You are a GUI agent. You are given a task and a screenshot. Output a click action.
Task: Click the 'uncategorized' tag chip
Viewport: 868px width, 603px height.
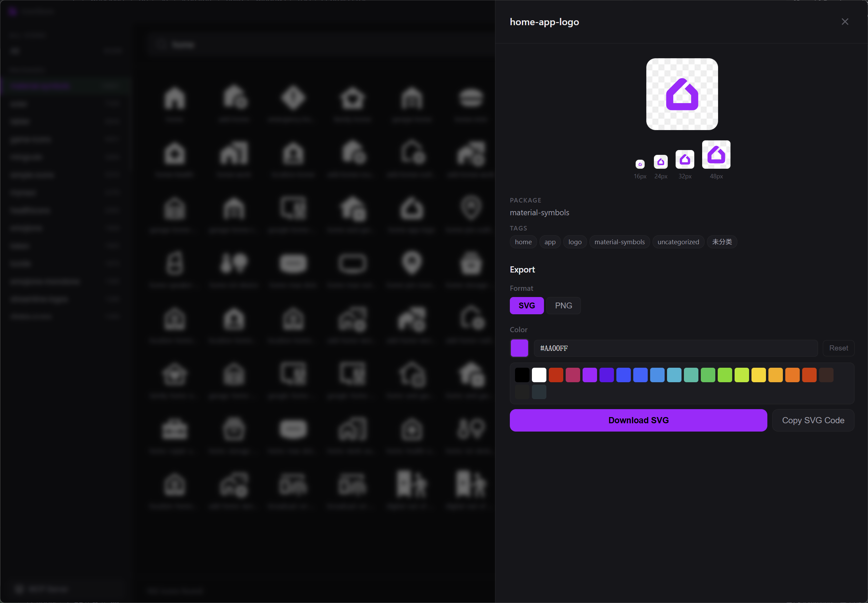(678, 242)
